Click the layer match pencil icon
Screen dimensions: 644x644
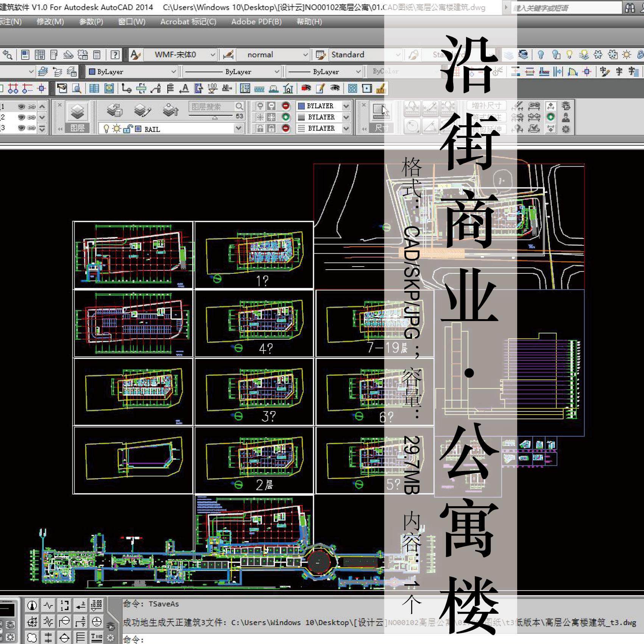point(142,110)
